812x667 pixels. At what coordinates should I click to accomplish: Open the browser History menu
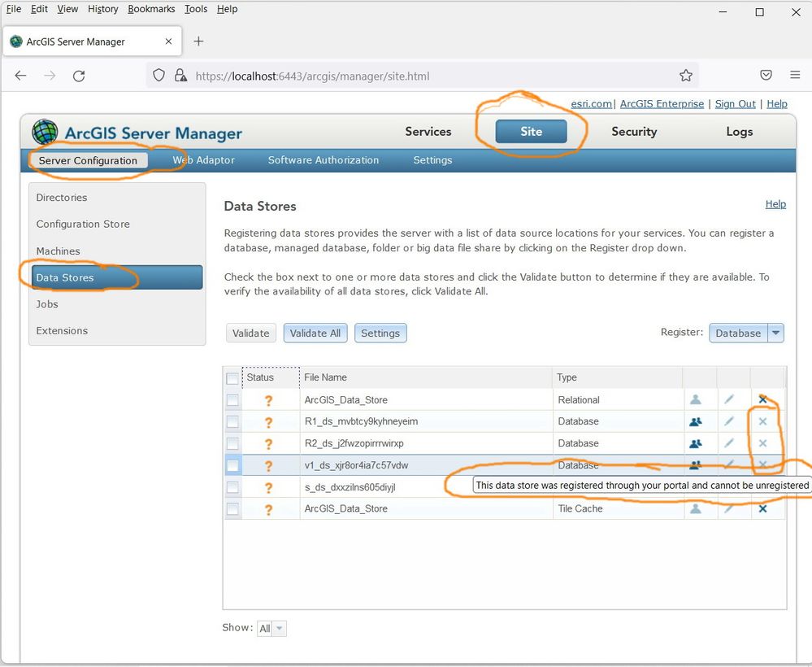(102, 9)
